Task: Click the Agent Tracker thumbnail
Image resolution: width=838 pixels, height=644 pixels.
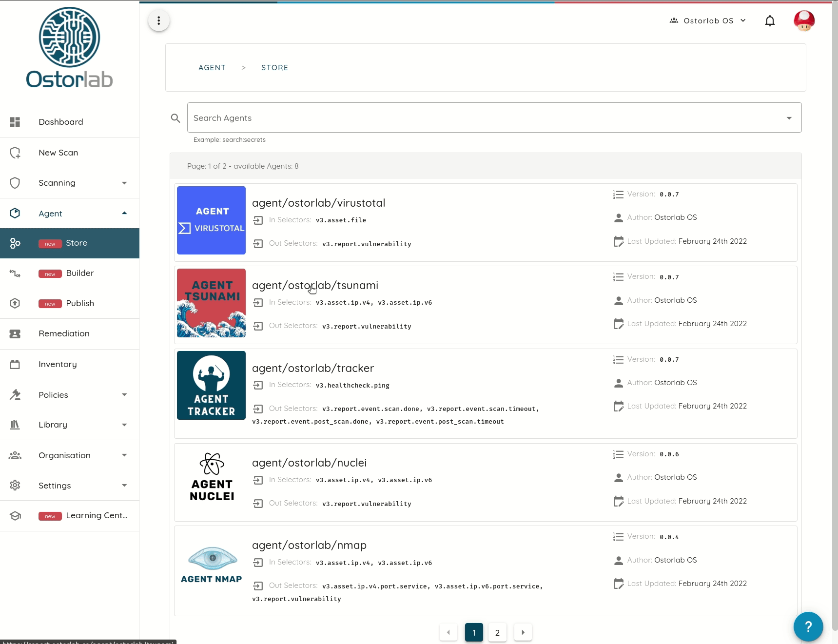Action: (211, 385)
